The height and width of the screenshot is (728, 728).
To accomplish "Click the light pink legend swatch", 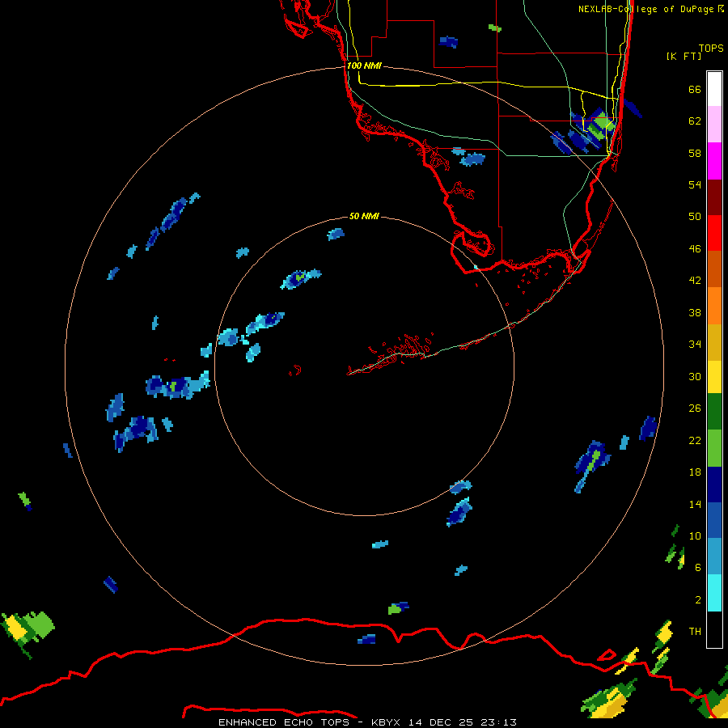I will (714, 124).
